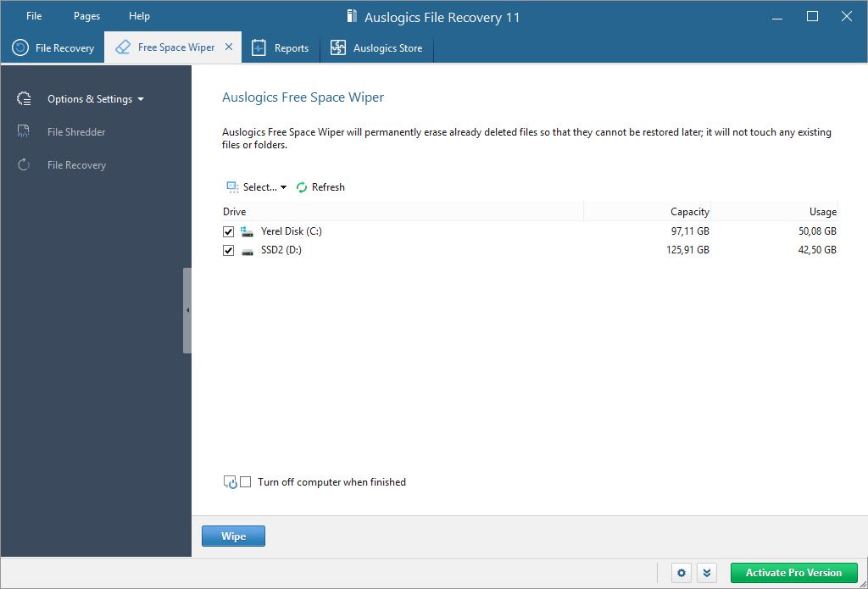The image size is (868, 589).
Task: Click the green Refresh icon
Action: point(302,187)
